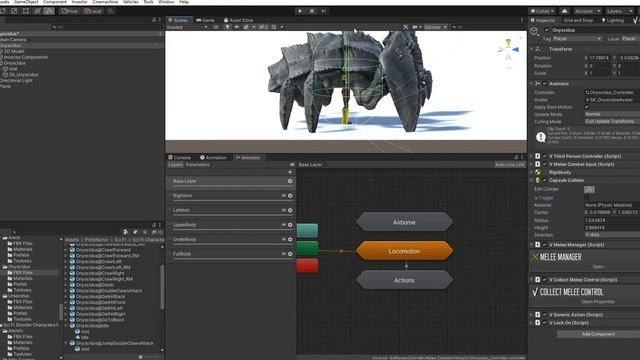The image size is (640, 360).
Task: Toggle scene lighting bulb icon
Action: 227,27
